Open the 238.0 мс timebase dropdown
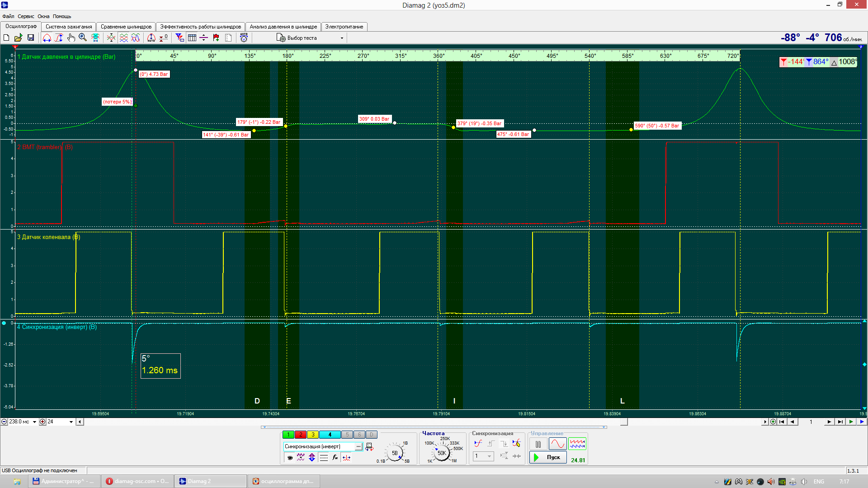Viewport: 868px width, 488px height. (x=34, y=422)
